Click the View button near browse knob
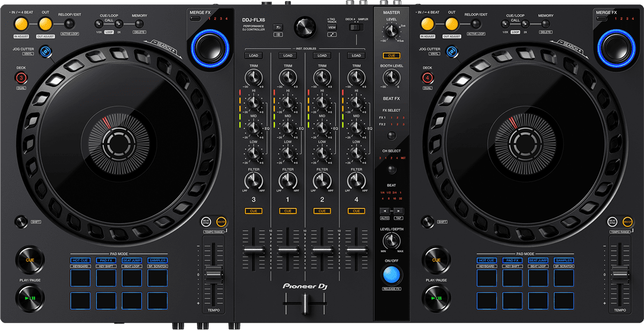Viewport: 644px width, 330px height. pos(332,26)
